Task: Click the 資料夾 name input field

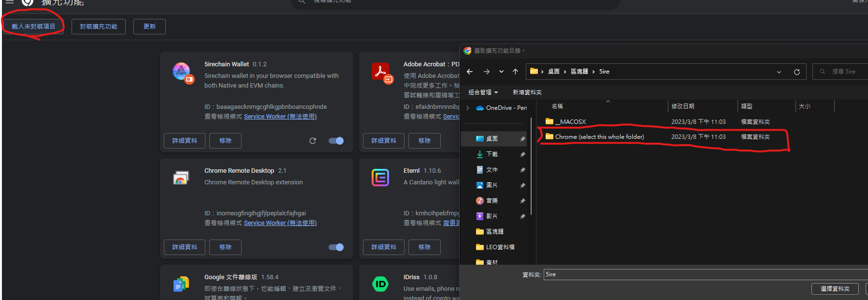Action: 706,274
